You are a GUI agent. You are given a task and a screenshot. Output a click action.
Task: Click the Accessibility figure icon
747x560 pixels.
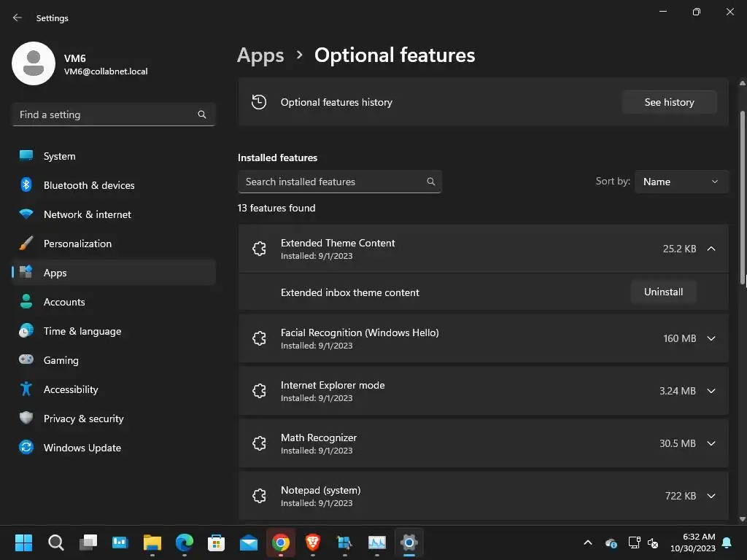pyautogui.click(x=26, y=389)
